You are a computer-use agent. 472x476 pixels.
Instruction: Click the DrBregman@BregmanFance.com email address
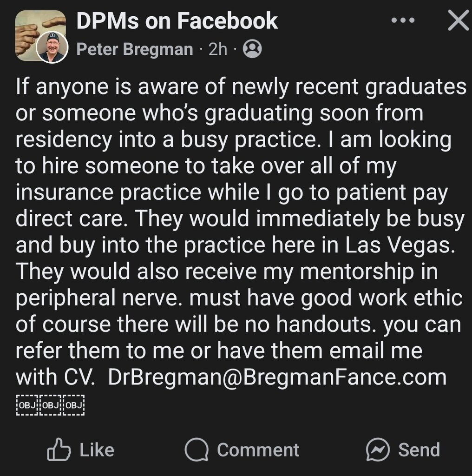[277, 377]
